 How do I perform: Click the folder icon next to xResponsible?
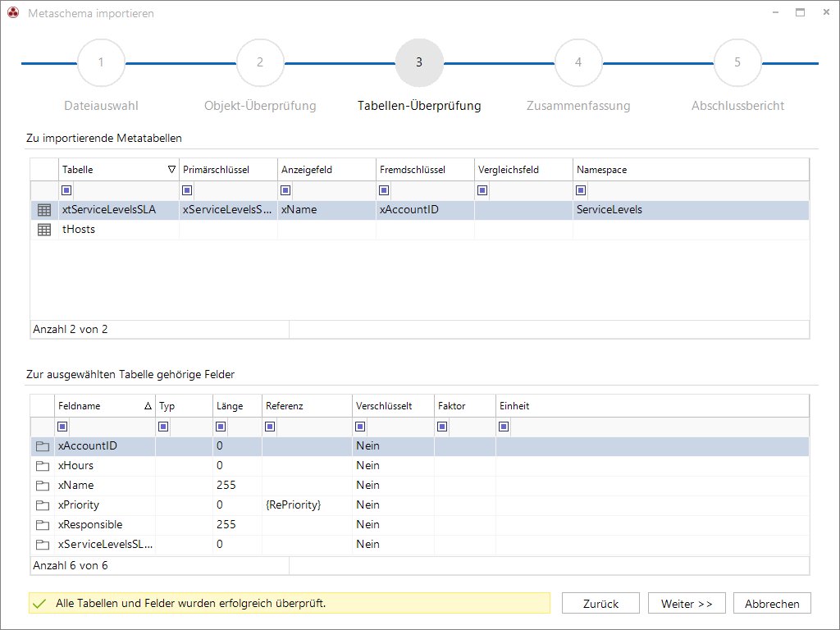coord(43,525)
